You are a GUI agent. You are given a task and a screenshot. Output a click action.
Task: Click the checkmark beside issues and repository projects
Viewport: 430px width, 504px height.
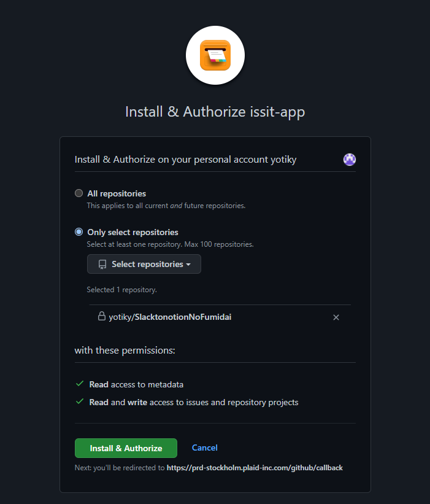pos(80,401)
